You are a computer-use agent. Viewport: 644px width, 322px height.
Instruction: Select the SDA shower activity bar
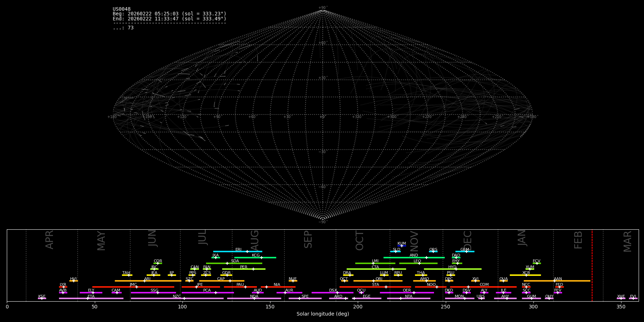[234, 263]
